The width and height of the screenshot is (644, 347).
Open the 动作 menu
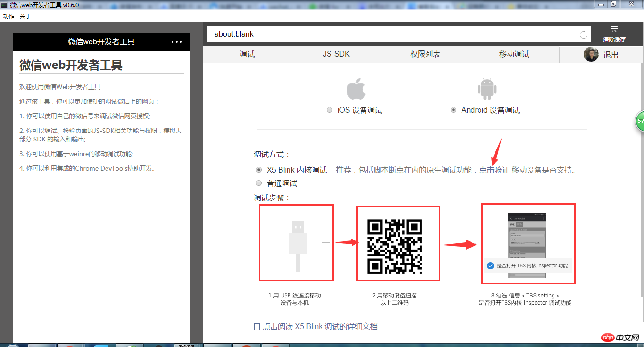pyautogui.click(x=8, y=16)
